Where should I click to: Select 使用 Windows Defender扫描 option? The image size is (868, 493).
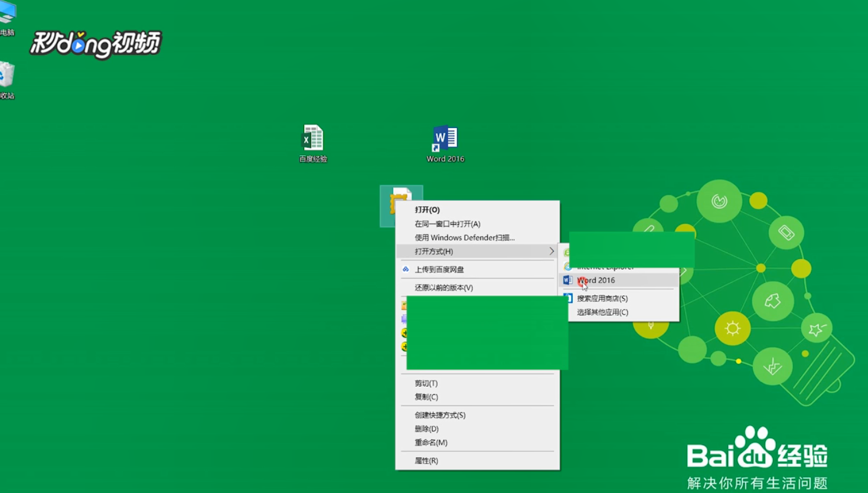coord(477,237)
